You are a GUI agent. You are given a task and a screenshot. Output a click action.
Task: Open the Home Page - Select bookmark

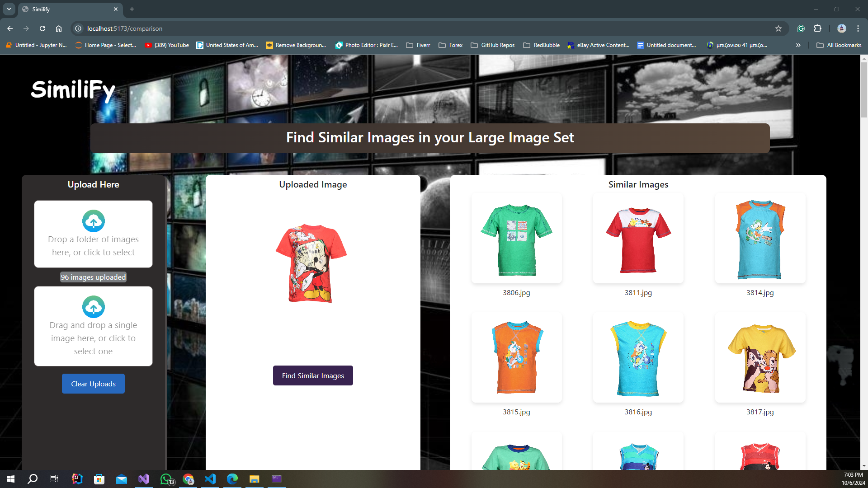[x=106, y=45]
